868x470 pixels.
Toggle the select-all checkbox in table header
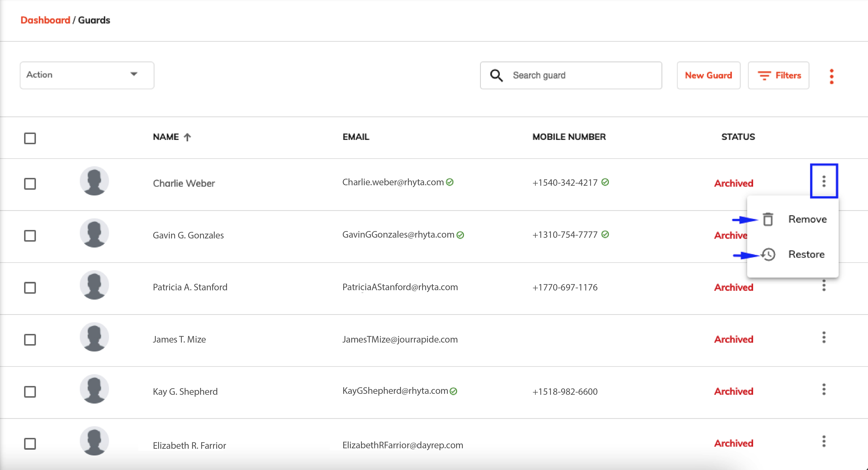click(30, 138)
